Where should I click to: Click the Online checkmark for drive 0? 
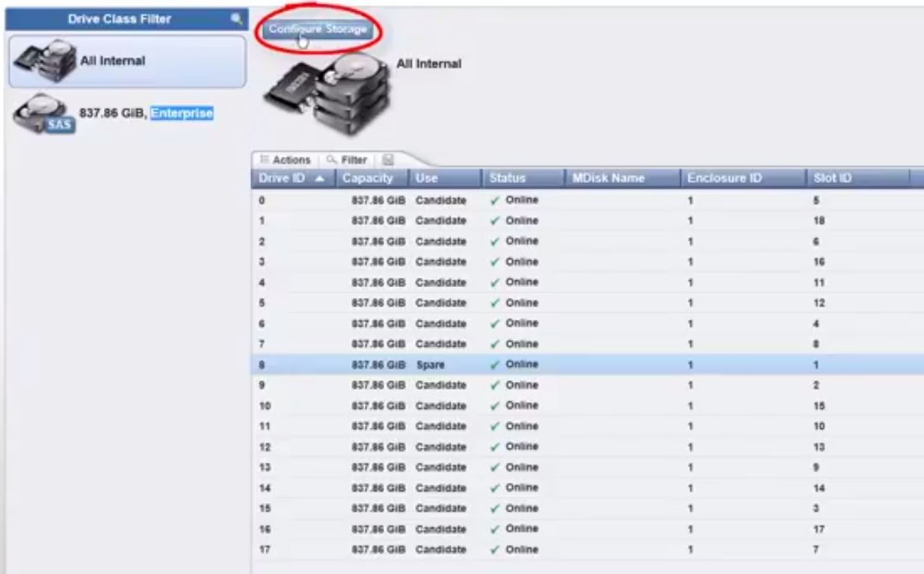point(496,201)
